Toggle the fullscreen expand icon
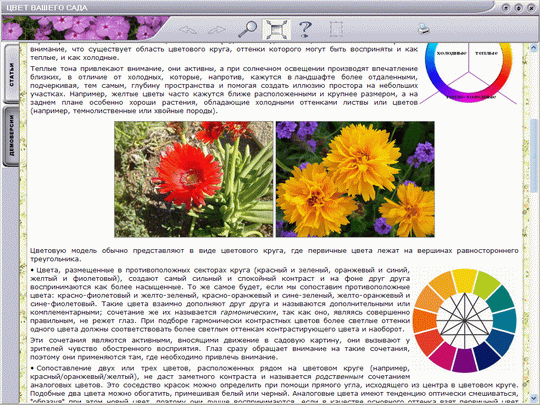Screen dimensions: 540x405 (x=276, y=29)
